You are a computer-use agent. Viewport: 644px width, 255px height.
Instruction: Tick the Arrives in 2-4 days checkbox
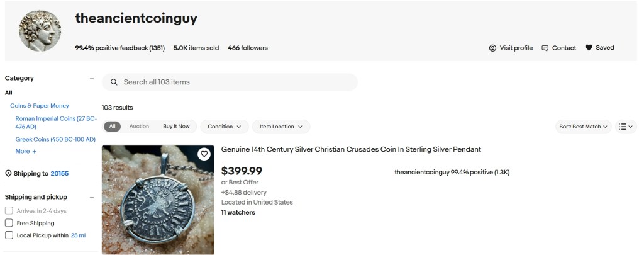[9, 211]
